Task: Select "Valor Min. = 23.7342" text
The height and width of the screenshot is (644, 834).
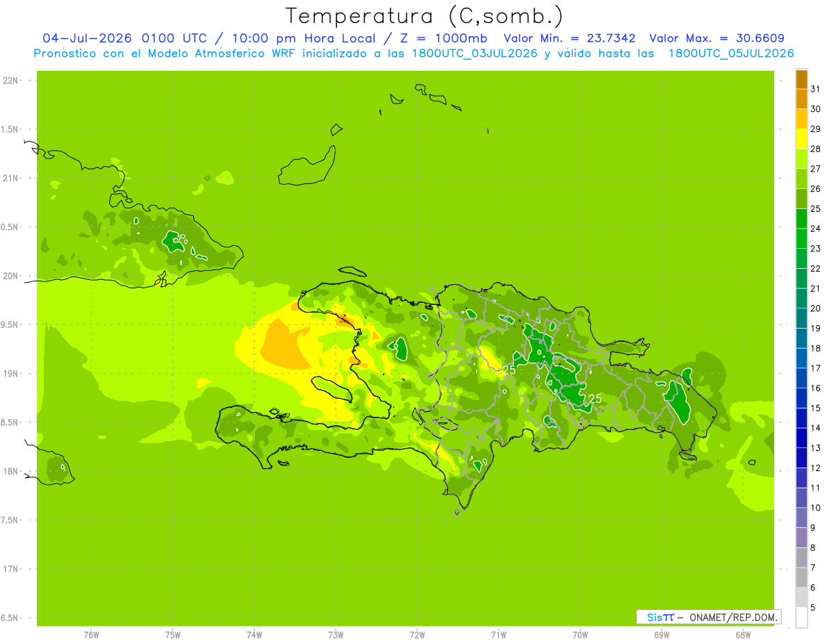Action: coord(570,38)
